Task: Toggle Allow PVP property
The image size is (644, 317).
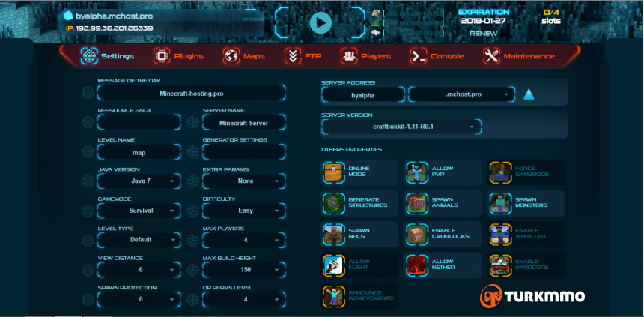Action: [x=443, y=172]
